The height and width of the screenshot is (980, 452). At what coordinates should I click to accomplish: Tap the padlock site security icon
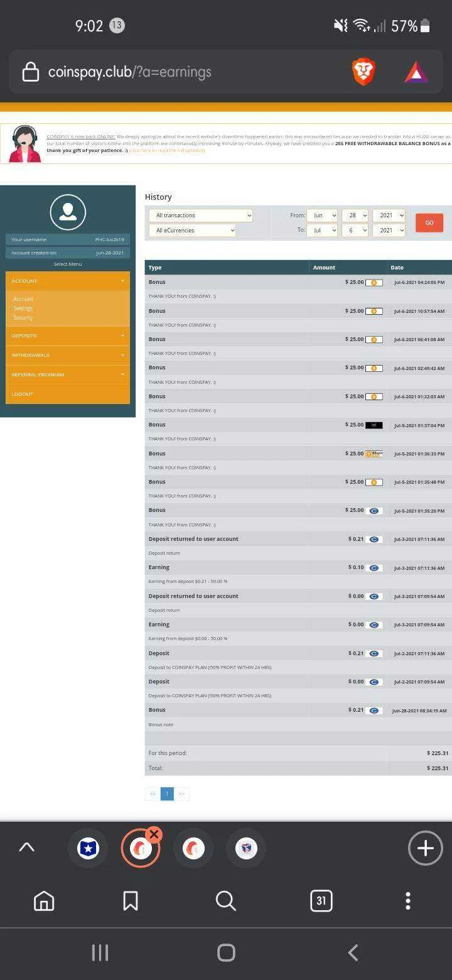(31, 72)
